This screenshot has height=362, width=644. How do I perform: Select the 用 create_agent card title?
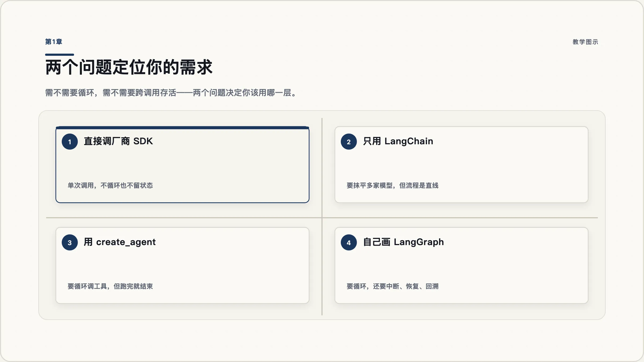pyautogui.click(x=120, y=242)
